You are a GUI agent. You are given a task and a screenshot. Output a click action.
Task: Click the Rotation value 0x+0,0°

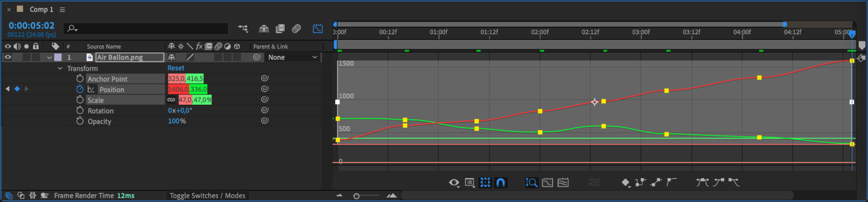tap(180, 110)
